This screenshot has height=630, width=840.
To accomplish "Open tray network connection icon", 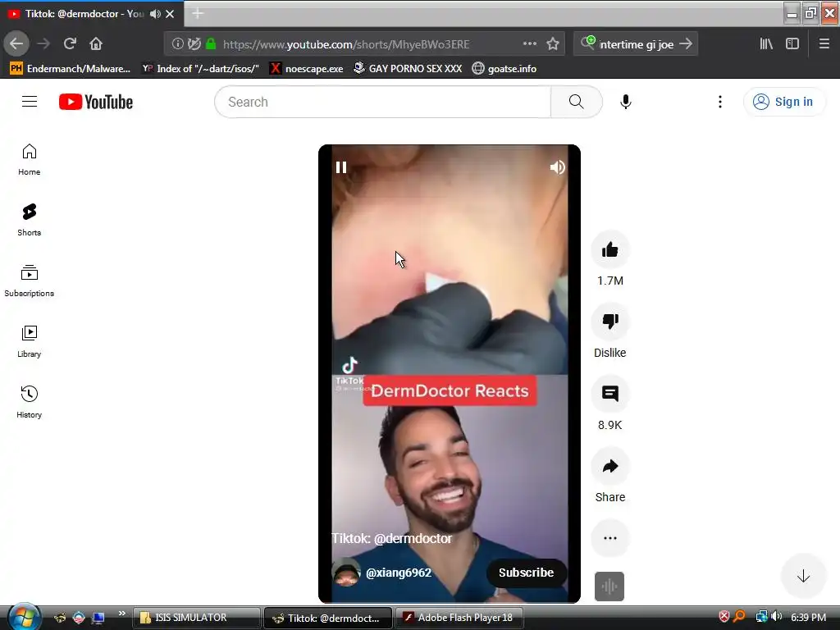I will (x=761, y=617).
